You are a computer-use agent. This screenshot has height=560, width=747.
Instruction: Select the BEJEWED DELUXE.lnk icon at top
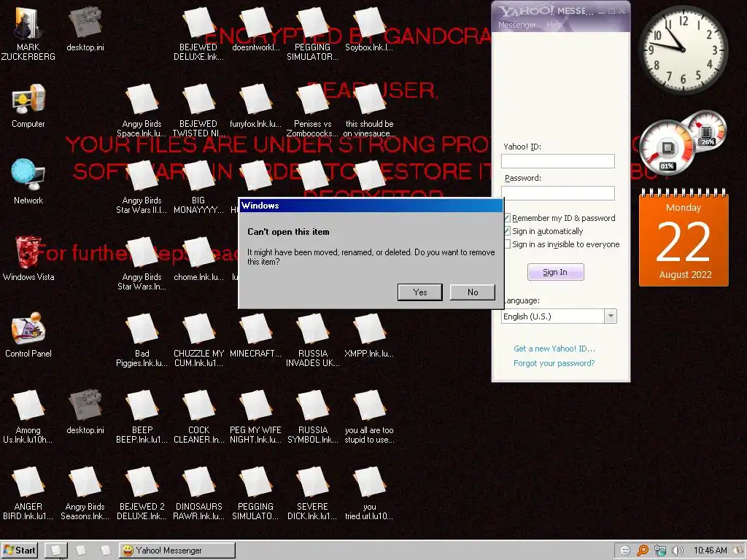click(198, 34)
